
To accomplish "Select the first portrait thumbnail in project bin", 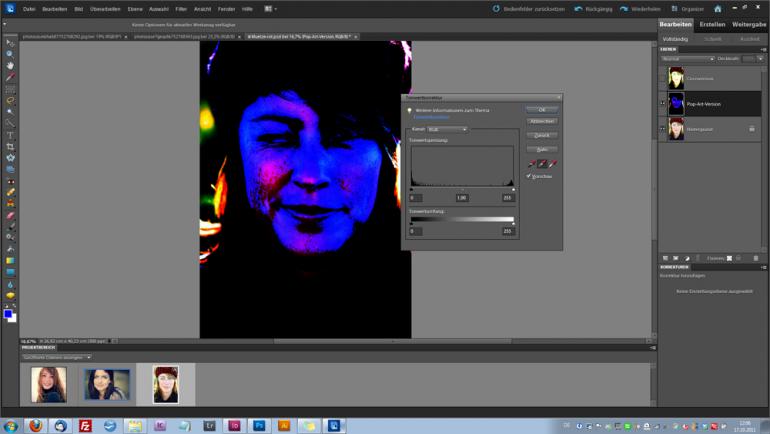I will point(49,385).
